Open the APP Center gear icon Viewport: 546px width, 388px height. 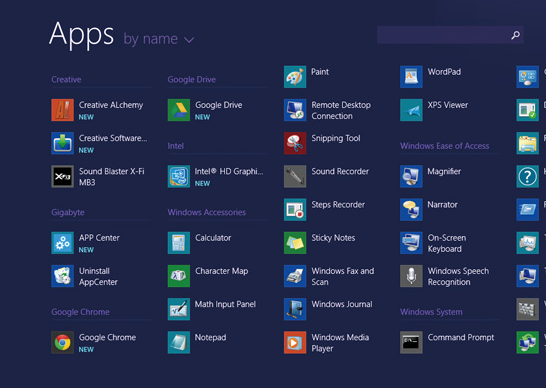point(62,243)
